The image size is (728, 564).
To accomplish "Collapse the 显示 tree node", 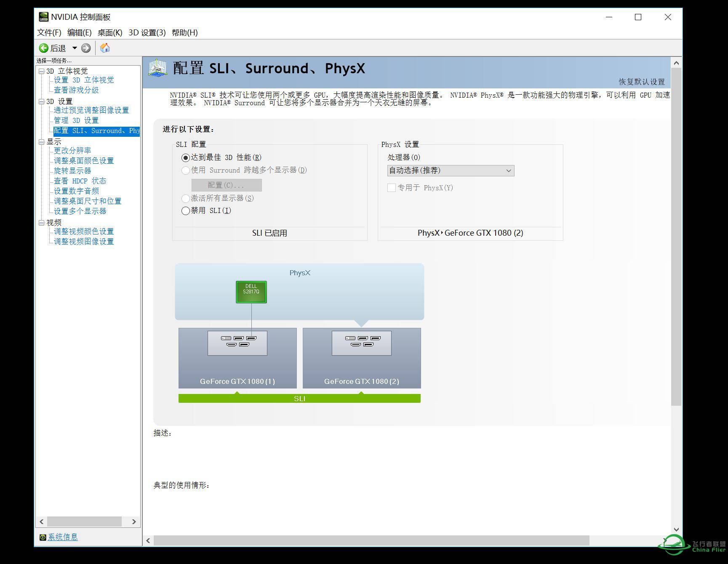I will click(x=42, y=142).
